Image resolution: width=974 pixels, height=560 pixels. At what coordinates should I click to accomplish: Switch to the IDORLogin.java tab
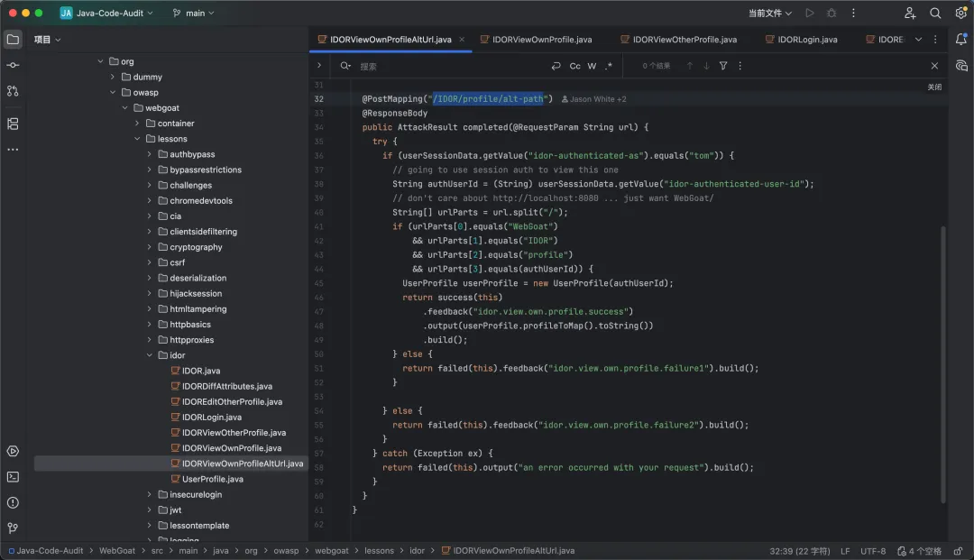click(x=806, y=40)
